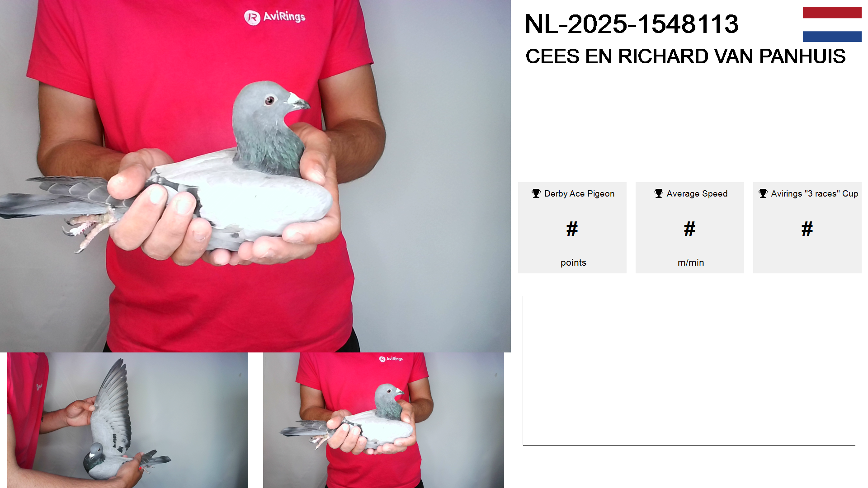Select the small pigeon-in-hands thumbnail

[383, 420]
